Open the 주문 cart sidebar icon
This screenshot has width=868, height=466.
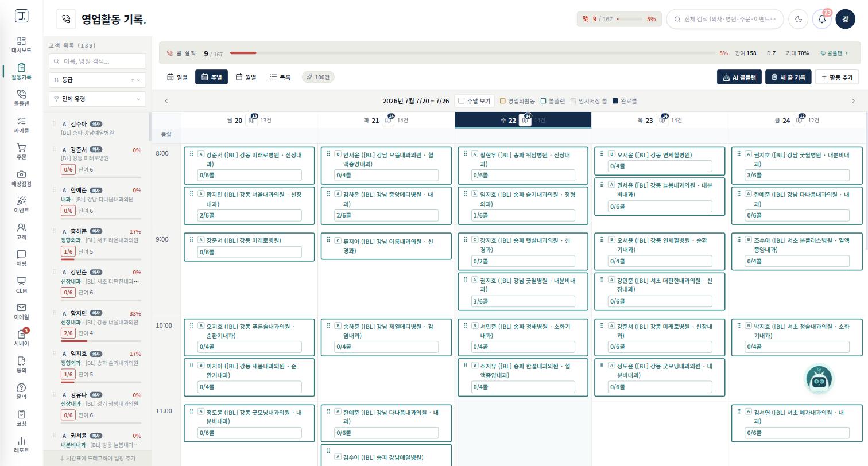(21, 152)
